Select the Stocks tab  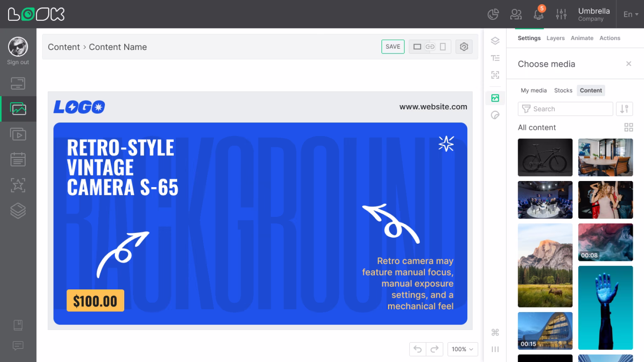[563, 90]
